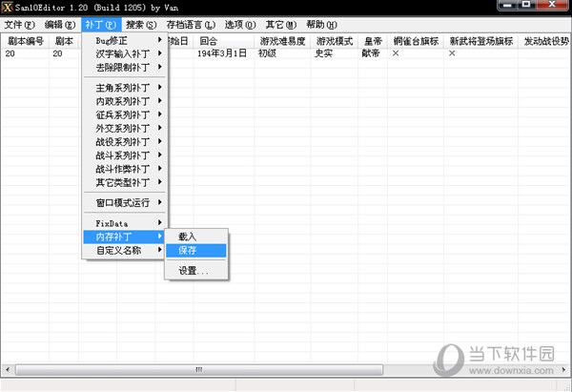Select the 20 cell under 剧本编号
Viewport: 572px width, 392px height.
coord(10,53)
